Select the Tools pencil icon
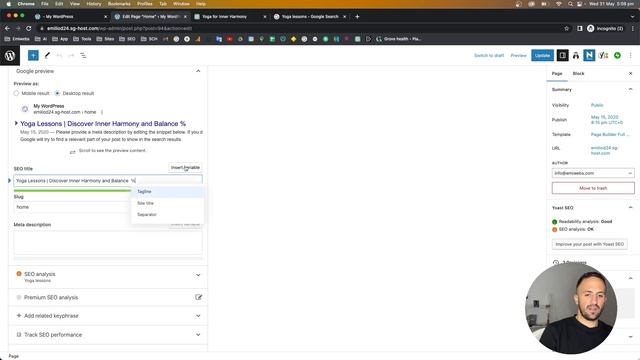 47,55
